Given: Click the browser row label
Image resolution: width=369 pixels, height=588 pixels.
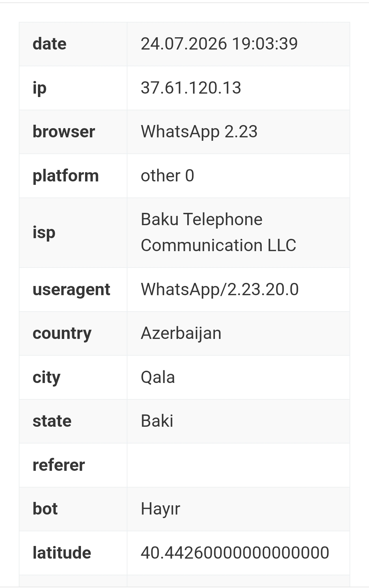Looking at the screenshot, I should click(64, 132).
